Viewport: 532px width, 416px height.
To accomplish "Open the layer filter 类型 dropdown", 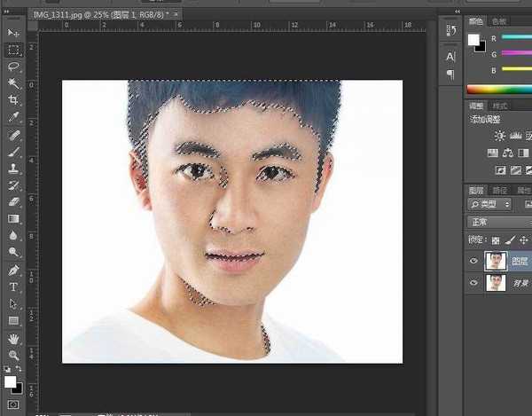I will [489, 204].
